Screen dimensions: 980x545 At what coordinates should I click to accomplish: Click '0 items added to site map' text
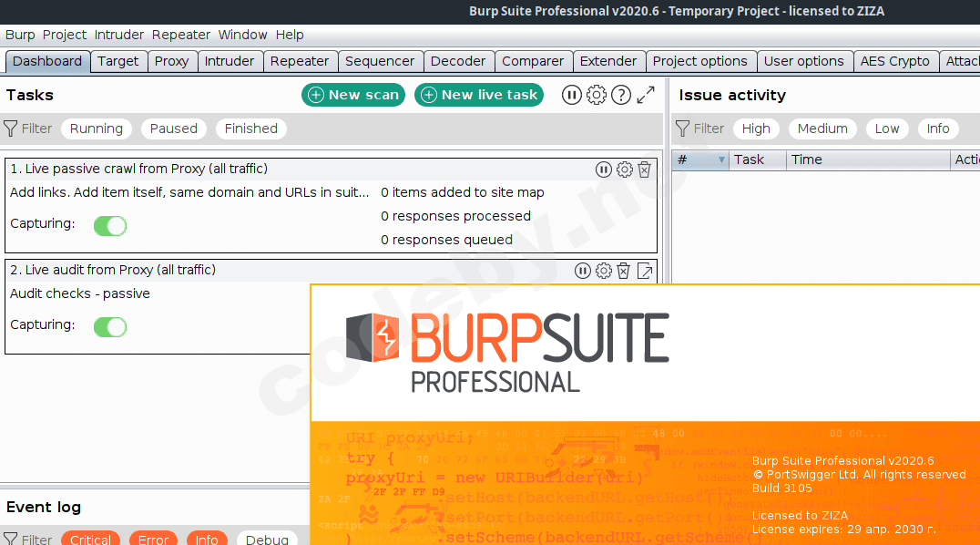coord(463,192)
